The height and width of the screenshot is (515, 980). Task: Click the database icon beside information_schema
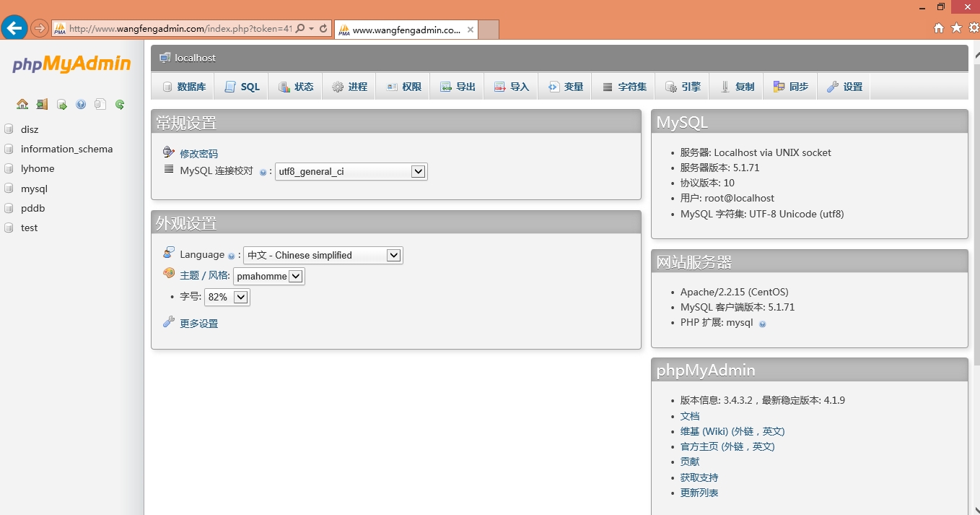[9, 149]
